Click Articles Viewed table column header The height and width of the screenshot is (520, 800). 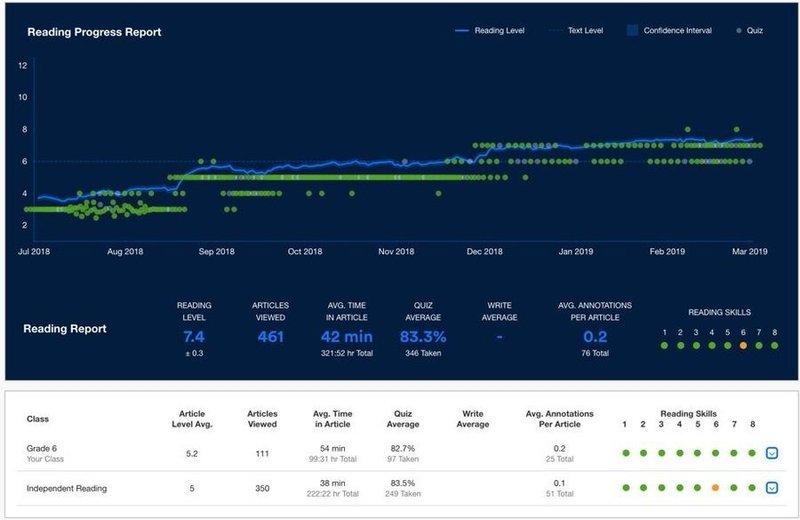(x=262, y=419)
